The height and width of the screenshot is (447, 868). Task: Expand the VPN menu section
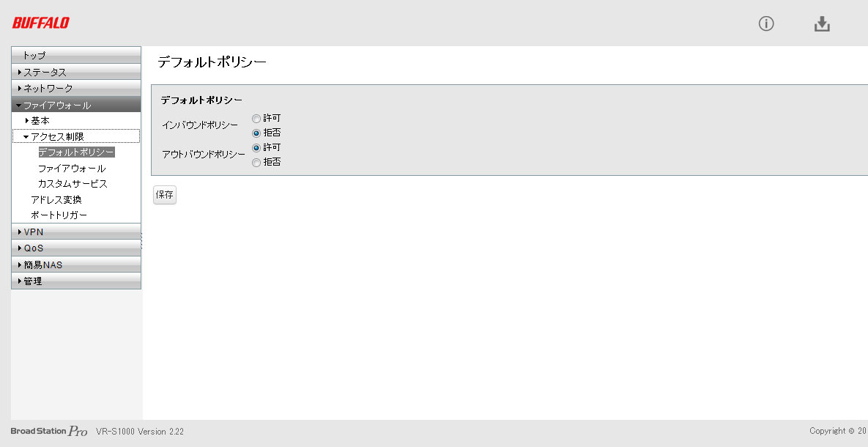[x=34, y=232]
